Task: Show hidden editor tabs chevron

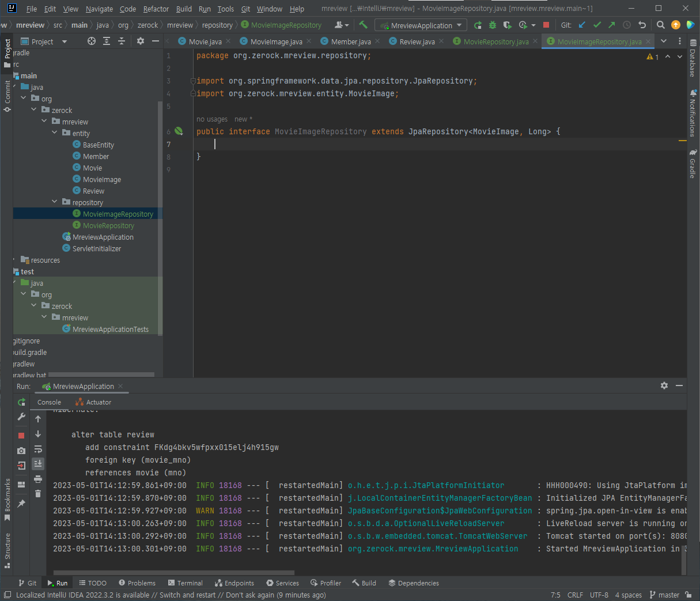Action: pyautogui.click(x=664, y=41)
